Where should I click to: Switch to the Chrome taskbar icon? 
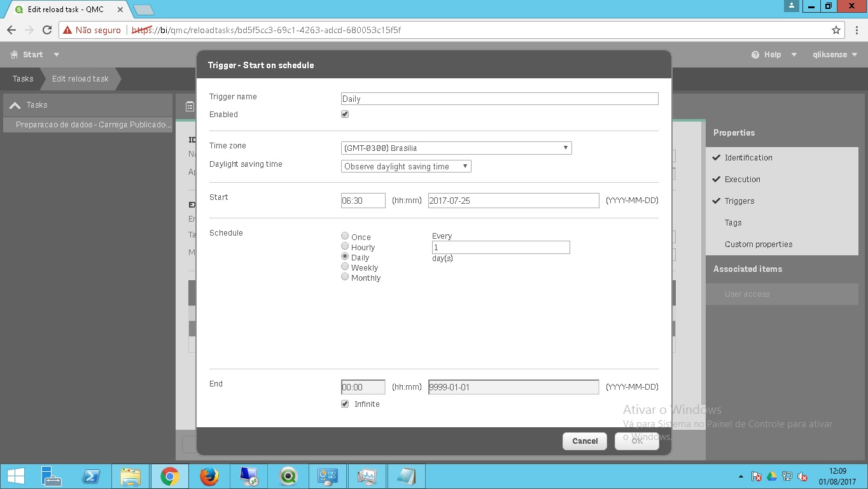tap(170, 476)
